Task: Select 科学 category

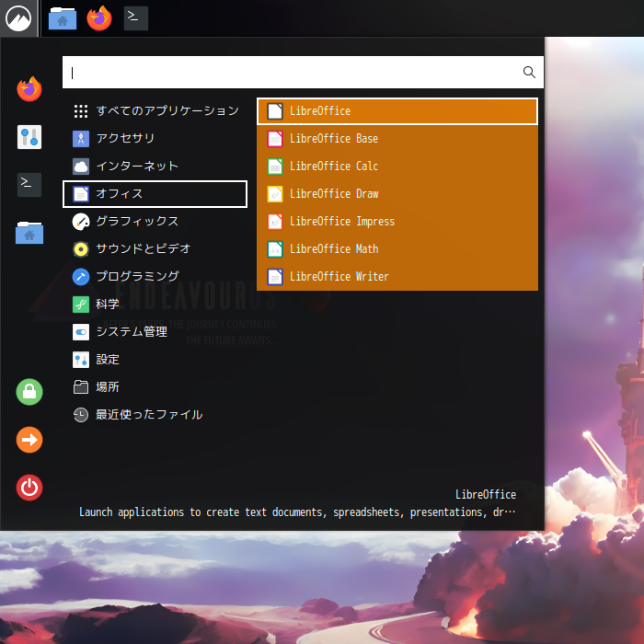Action: click(155, 305)
